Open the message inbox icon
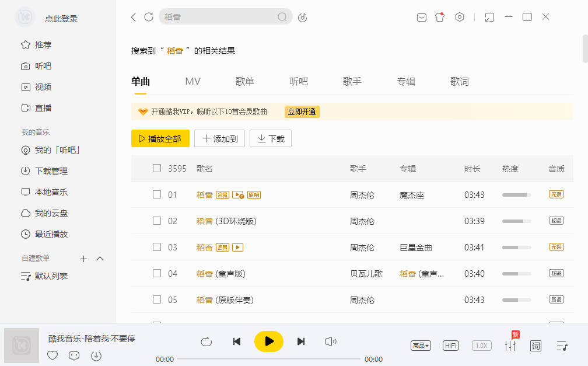The height and width of the screenshot is (366, 588). [422, 18]
